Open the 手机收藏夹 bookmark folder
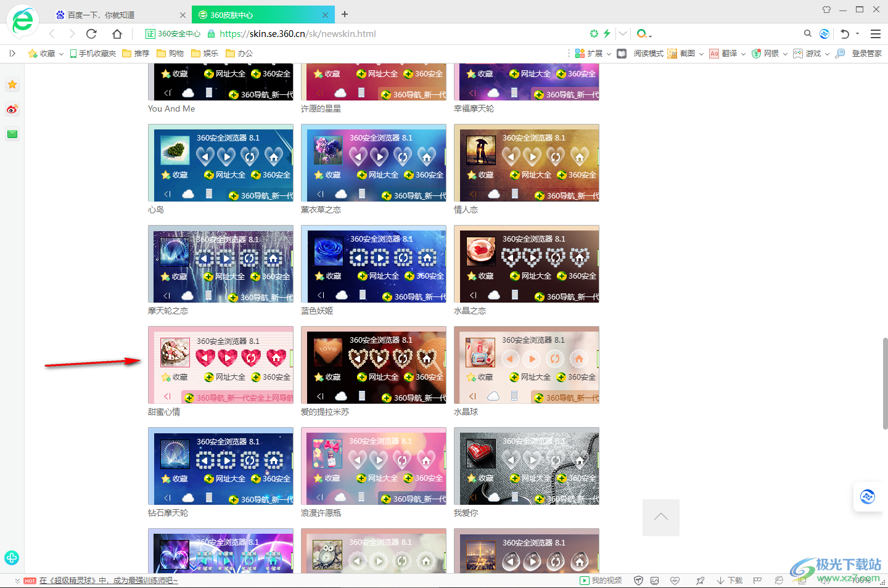Image resolution: width=888 pixels, height=588 pixels. tap(93, 54)
